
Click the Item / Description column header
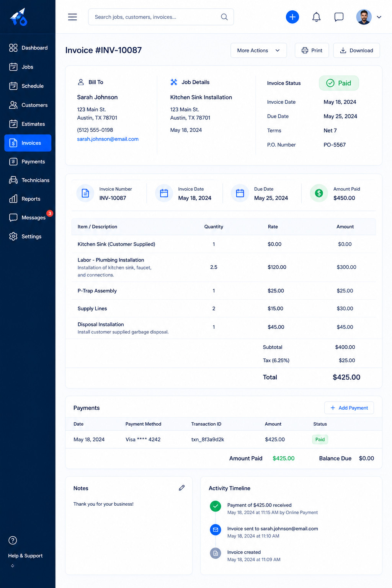97,227
